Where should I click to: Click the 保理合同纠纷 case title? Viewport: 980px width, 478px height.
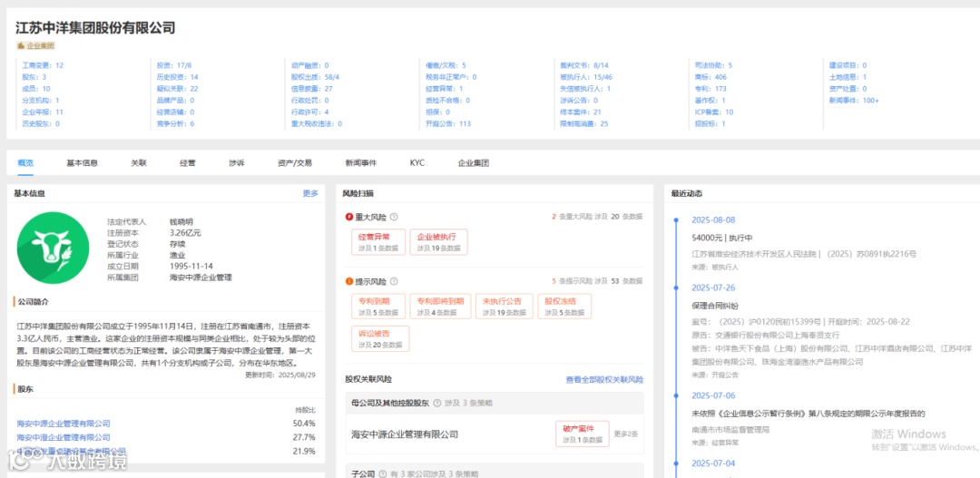pyautogui.click(x=714, y=306)
